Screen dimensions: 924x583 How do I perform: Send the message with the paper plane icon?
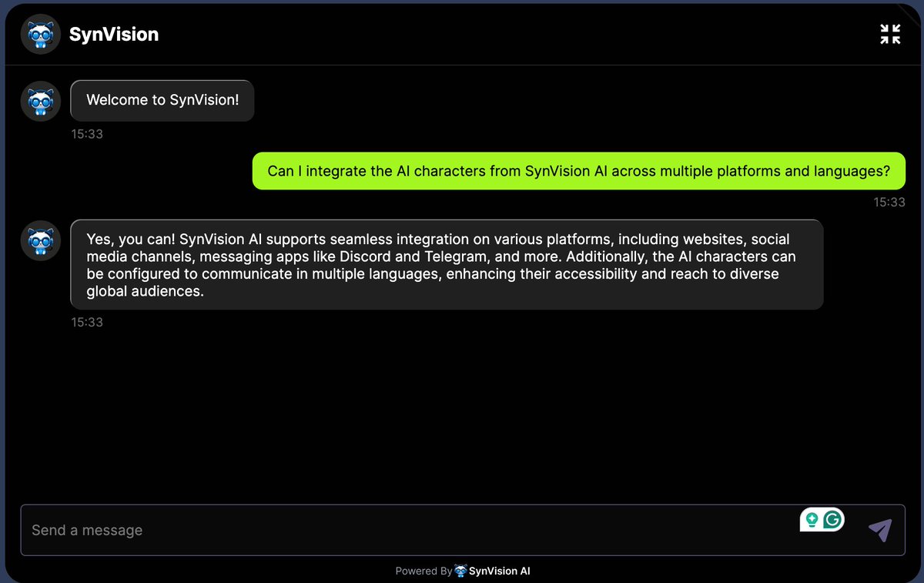click(x=880, y=530)
